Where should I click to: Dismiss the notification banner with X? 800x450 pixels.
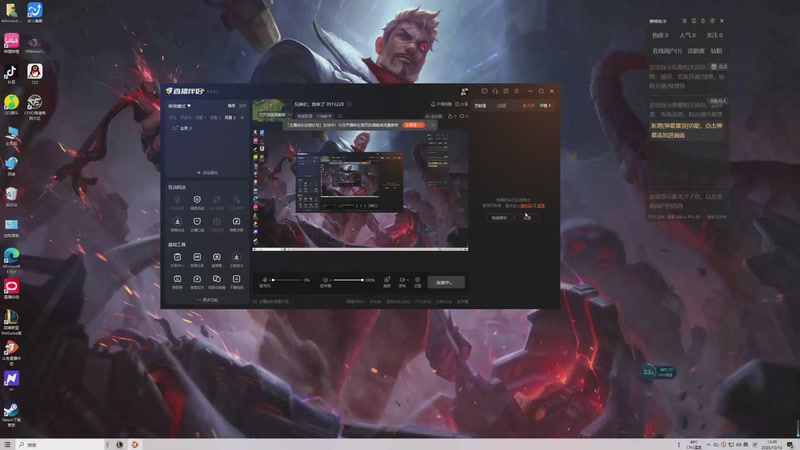433,124
